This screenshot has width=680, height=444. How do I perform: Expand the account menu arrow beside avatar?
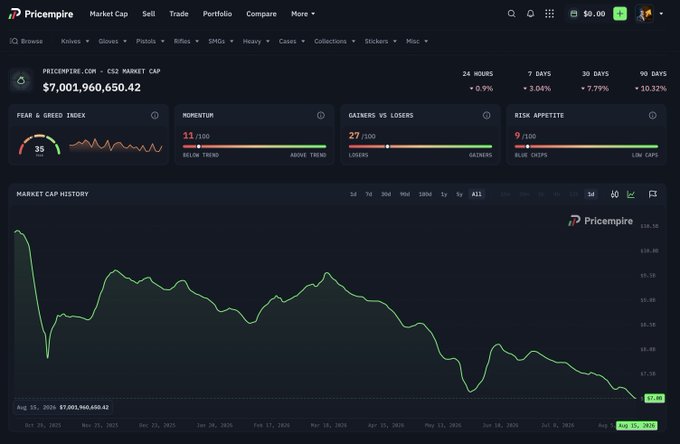661,14
